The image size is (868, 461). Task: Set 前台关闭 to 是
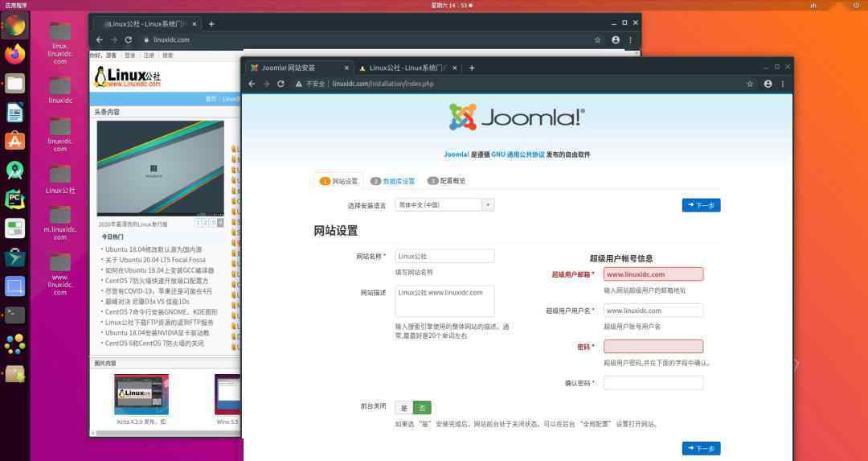(404, 408)
